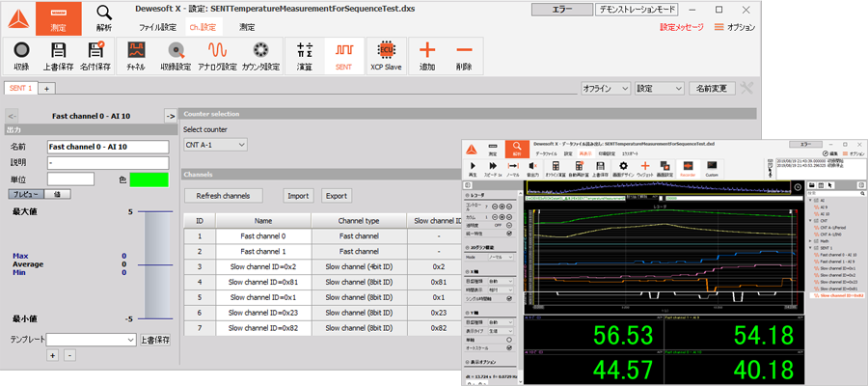Select the Recorder display icon

[688, 168]
